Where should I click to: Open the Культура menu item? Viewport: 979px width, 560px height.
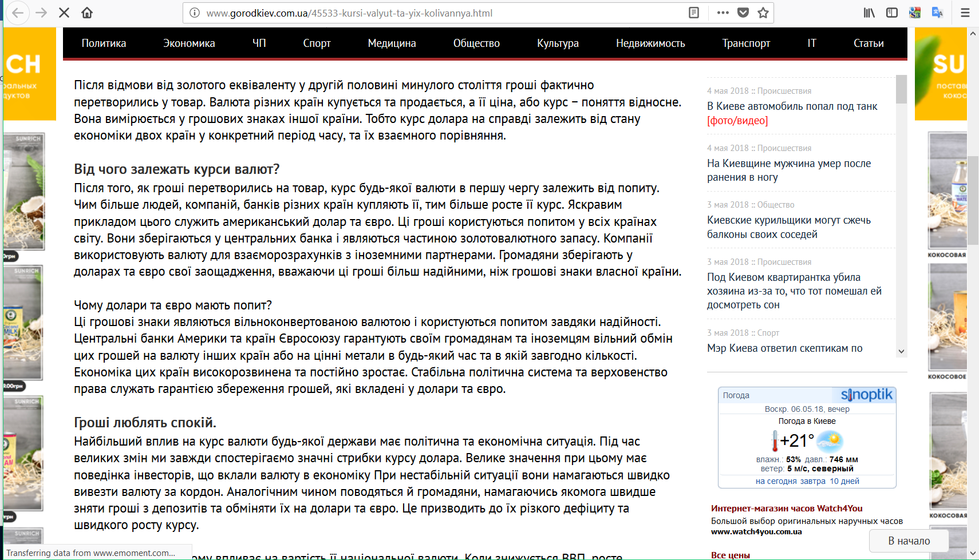click(x=558, y=43)
